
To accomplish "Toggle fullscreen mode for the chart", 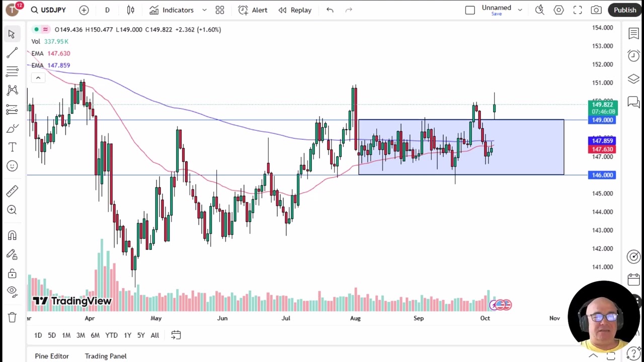I will 578,10.
